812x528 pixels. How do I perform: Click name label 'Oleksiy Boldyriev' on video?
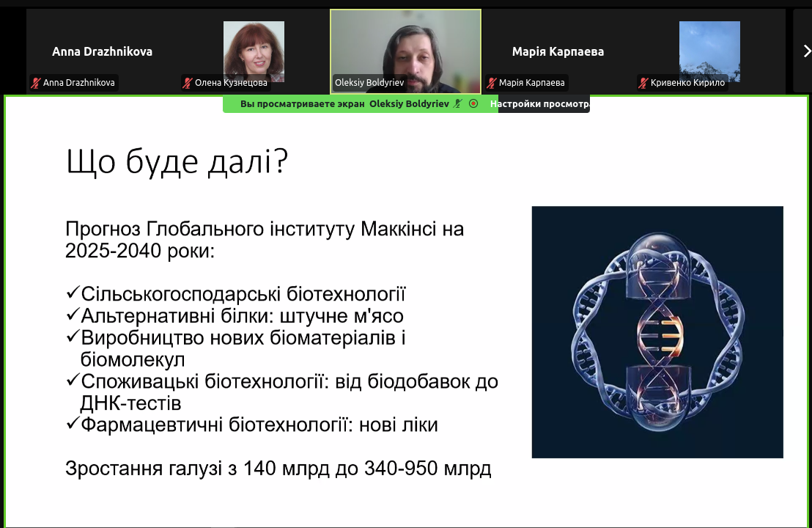[x=369, y=82]
